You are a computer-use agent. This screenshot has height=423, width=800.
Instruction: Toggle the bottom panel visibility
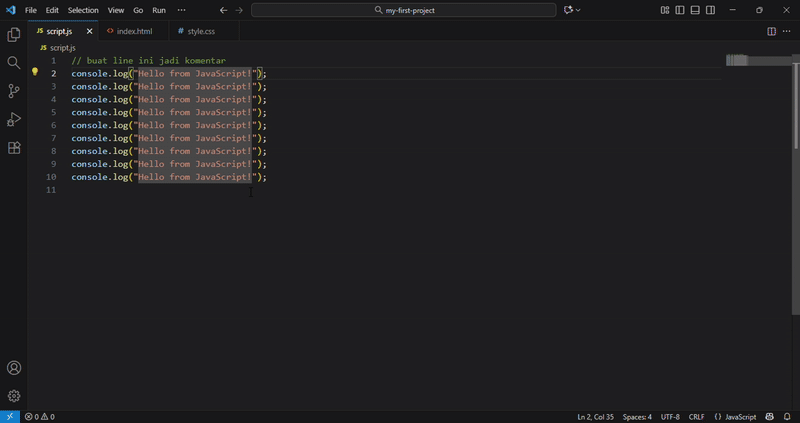coord(695,10)
